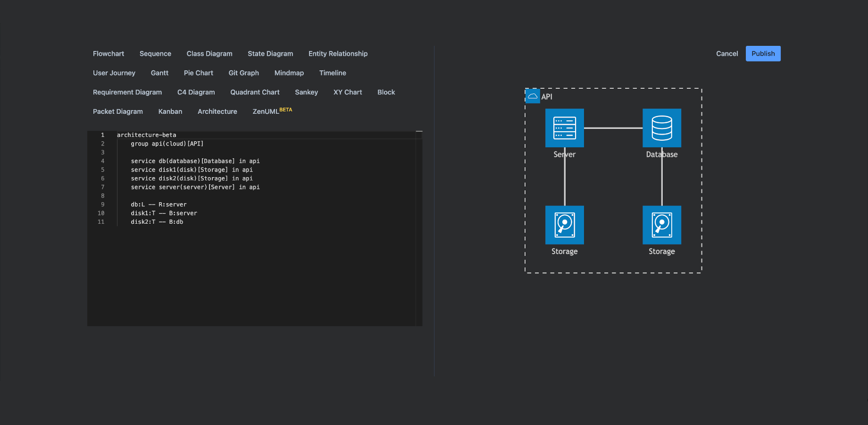
Task: Select the XY Chart template
Action: [348, 93]
